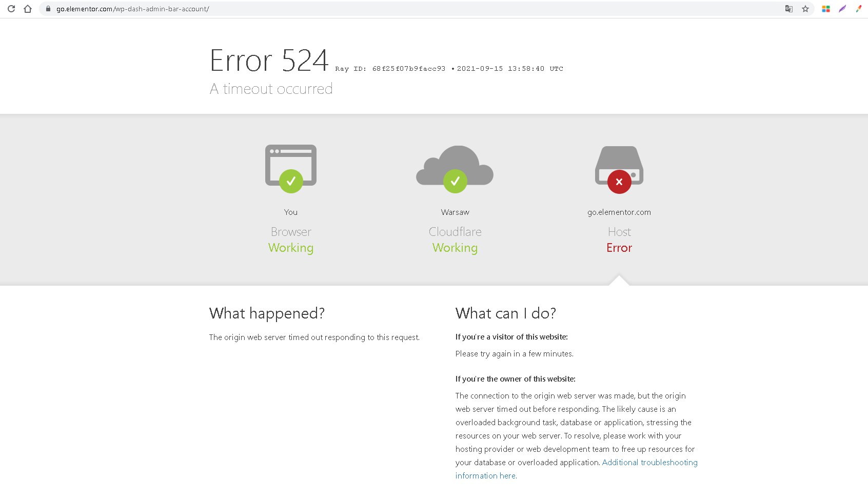Image resolution: width=868 pixels, height=498 pixels.
Task: Select 'If you're a visitor of this website:' text
Action: coord(511,337)
